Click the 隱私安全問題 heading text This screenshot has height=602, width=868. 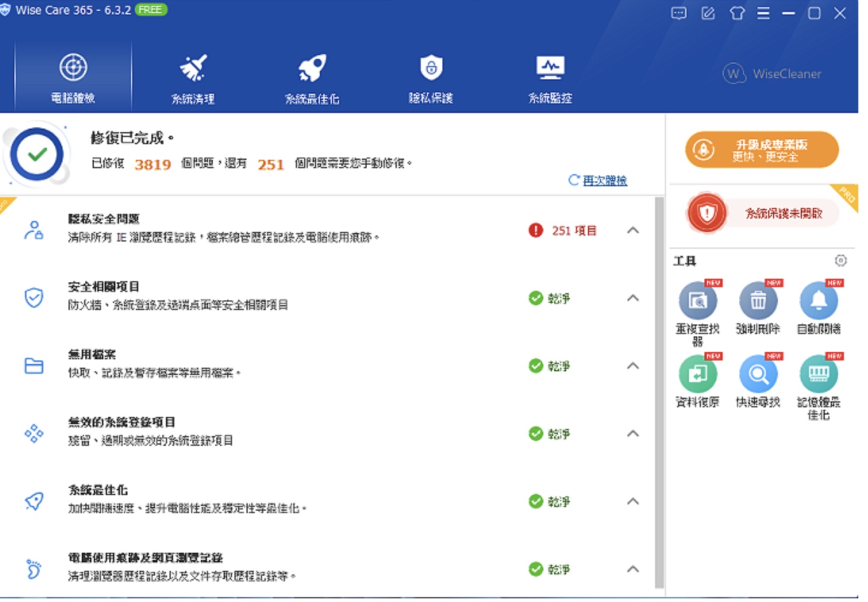pos(103,219)
